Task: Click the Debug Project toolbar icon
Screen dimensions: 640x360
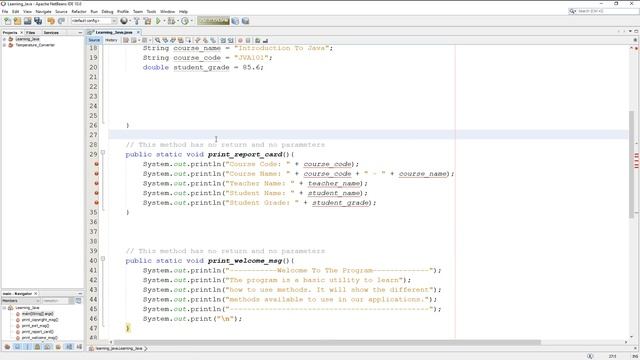Action: (x=171, y=21)
